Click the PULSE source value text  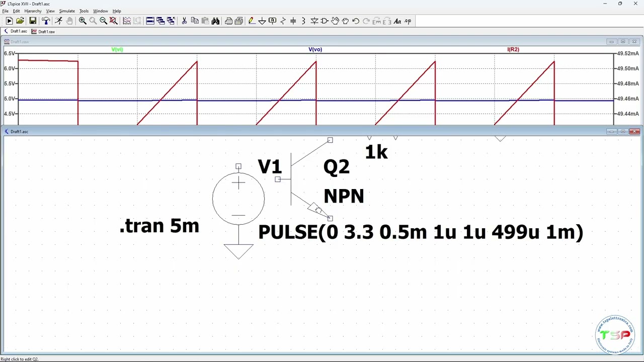(x=421, y=232)
